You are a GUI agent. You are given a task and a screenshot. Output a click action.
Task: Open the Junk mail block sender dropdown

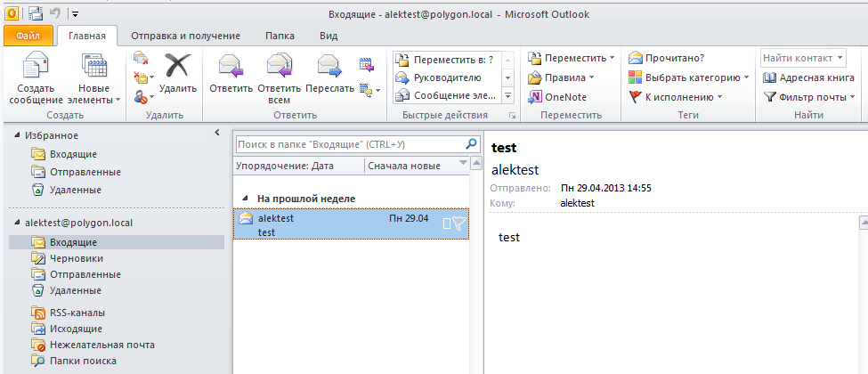(x=144, y=98)
